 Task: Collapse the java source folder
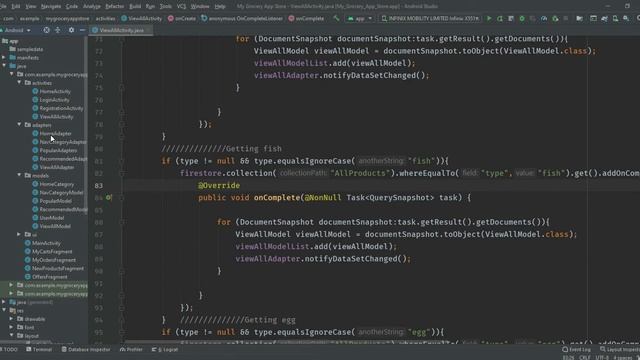coord(4,66)
